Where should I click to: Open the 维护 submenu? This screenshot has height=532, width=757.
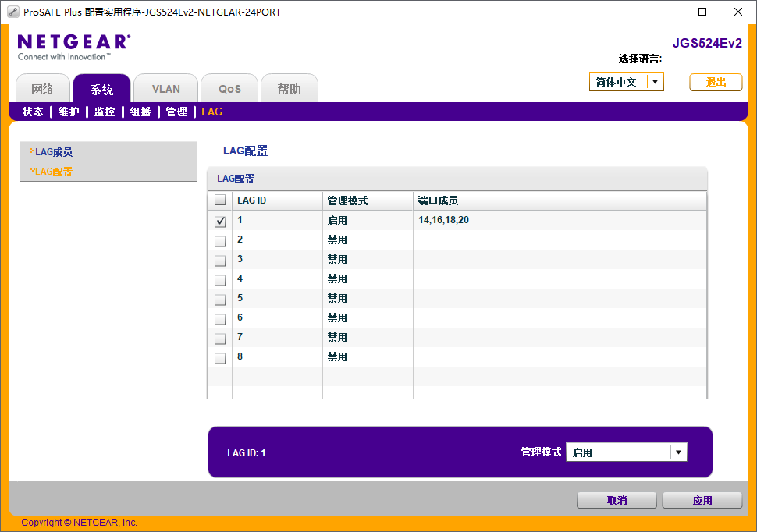(69, 112)
